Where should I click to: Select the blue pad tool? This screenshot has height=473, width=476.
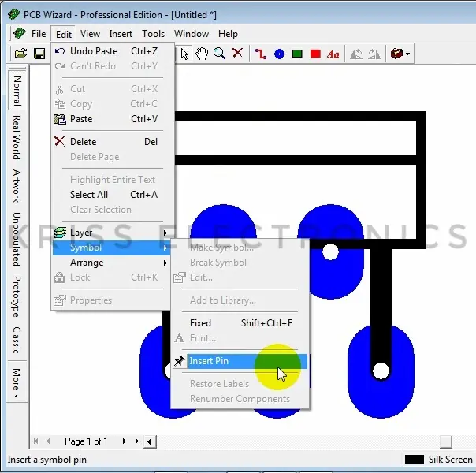(279, 54)
